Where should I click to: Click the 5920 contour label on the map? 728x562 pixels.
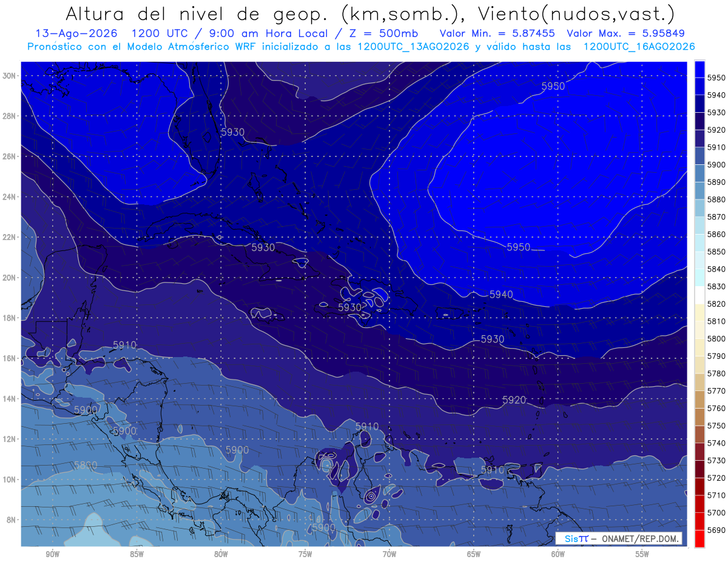[x=514, y=400]
